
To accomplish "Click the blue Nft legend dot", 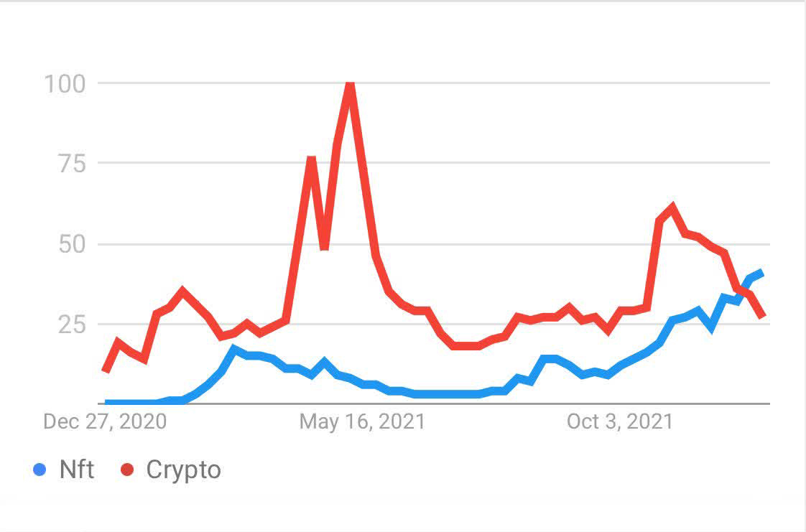I will pyautogui.click(x=40, y=470).
